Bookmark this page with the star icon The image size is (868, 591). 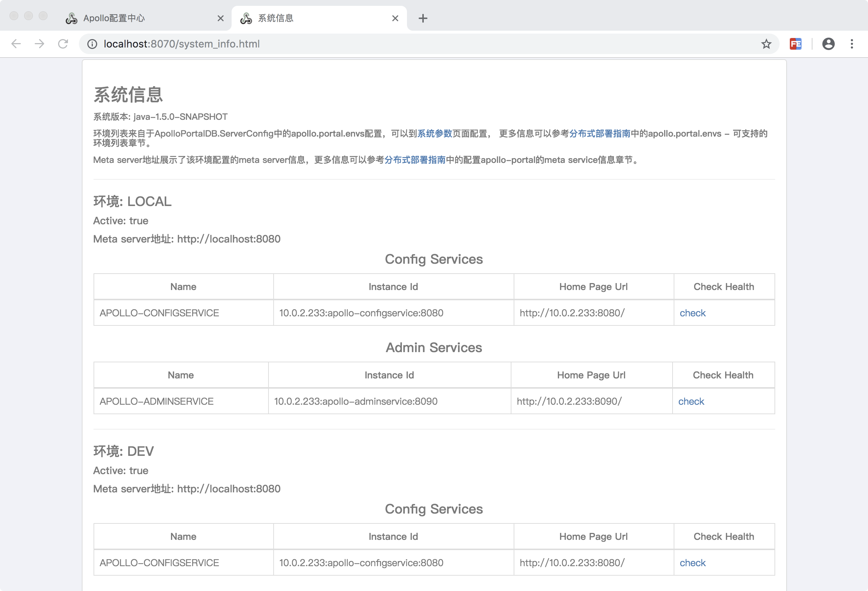pos(766,44)
